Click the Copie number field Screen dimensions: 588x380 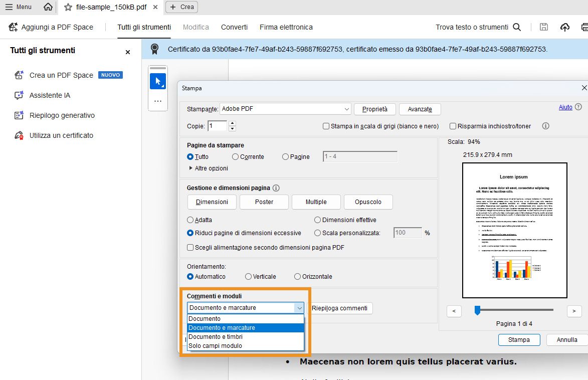click(x=218, y=126)
